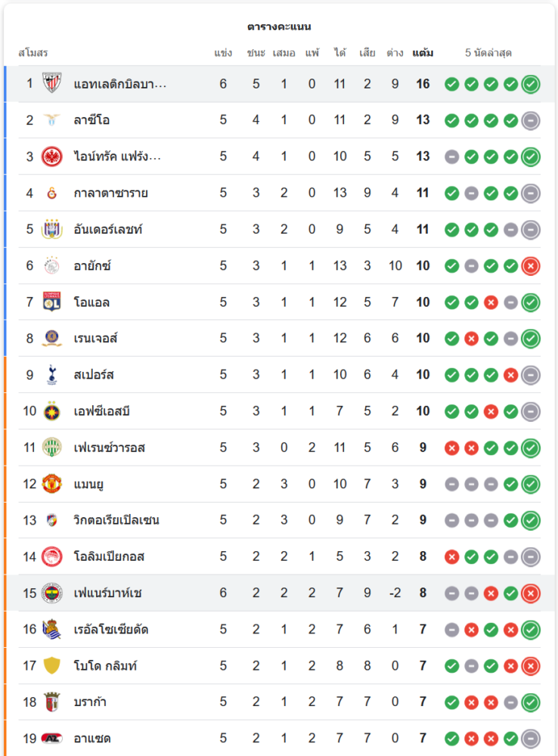
Task: Click Athletic Bilbao's latest win result icon
Action: [531, 84]
